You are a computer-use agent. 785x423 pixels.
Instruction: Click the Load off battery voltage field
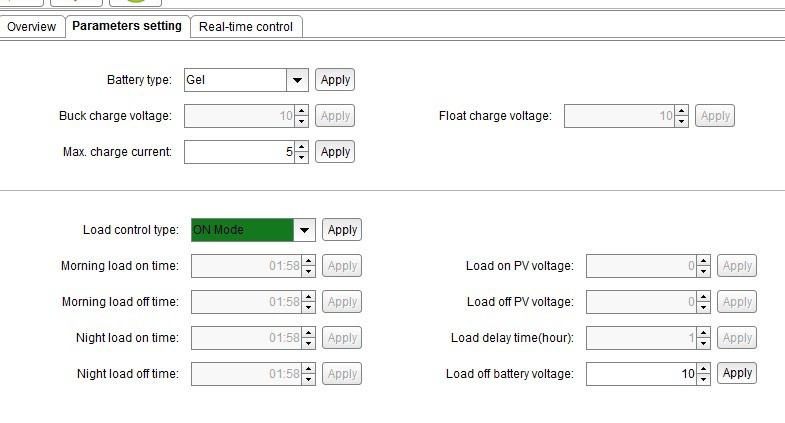pyautogui.click(x=640, y=374)
